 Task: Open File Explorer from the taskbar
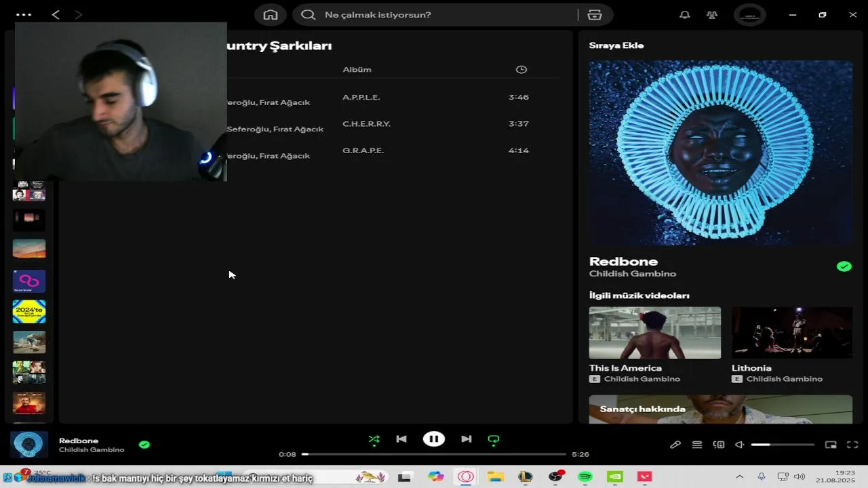496,477
